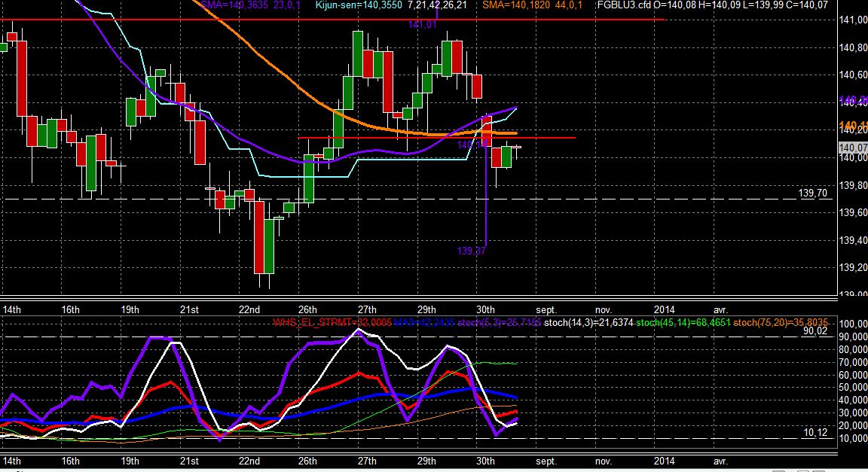Click the 10,12 oversold level label
This screenshot has width=868, height=472.
click(815, 433)
